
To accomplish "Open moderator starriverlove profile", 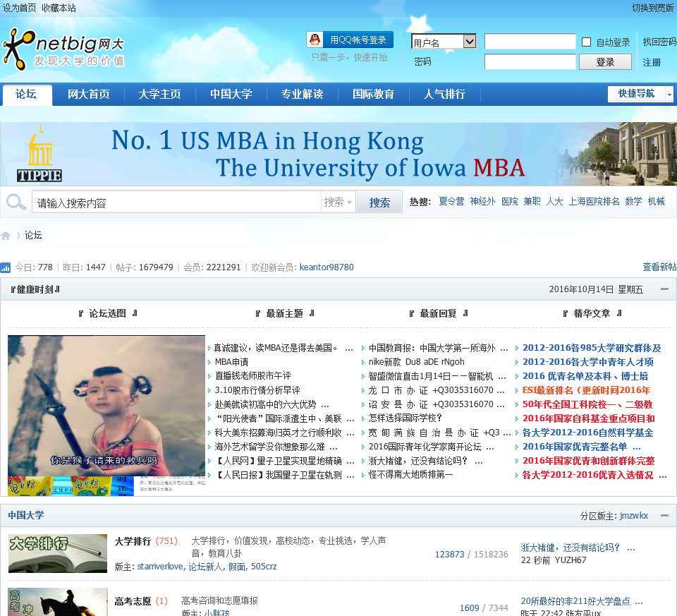I will coord(161,567).
